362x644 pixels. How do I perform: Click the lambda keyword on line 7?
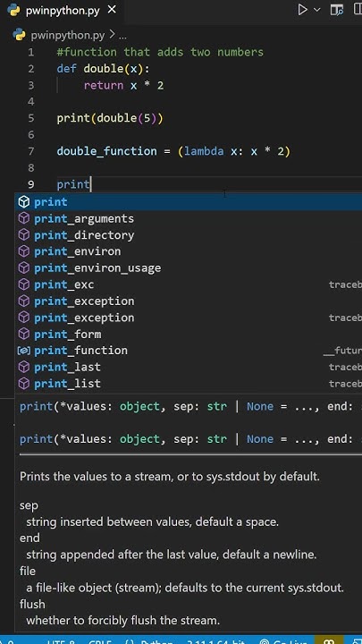coord(204,151)
